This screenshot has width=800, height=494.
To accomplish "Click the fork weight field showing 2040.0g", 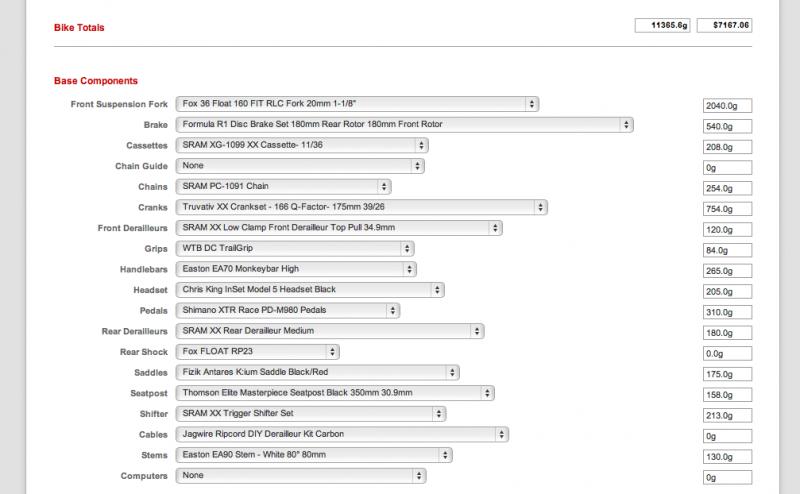I will pos(726,106).
